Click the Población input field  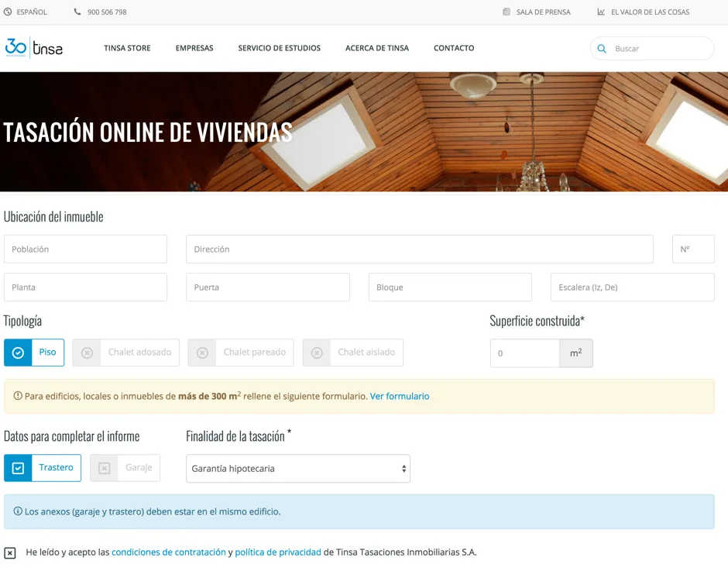(x=85, y=249)
